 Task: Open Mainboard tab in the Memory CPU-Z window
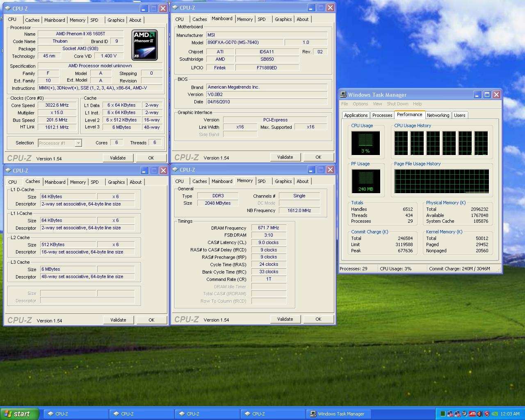click(x=222, y=181)
